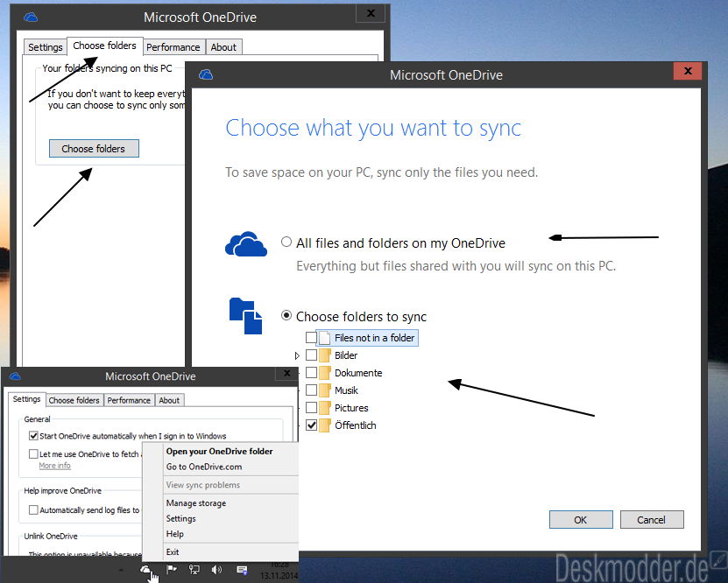The height and width of the screenshot is (583, 728).
Task: Open About tab in bottom-left window
Action: [169, 400]
